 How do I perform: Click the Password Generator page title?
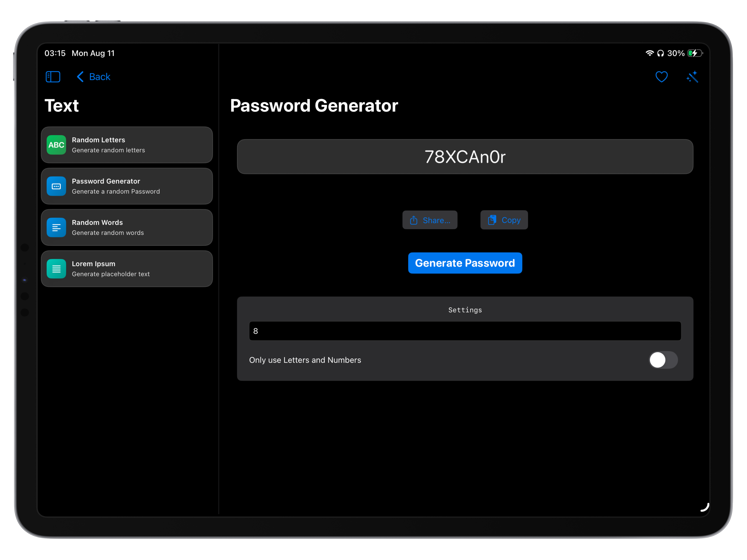coord(314,105)
